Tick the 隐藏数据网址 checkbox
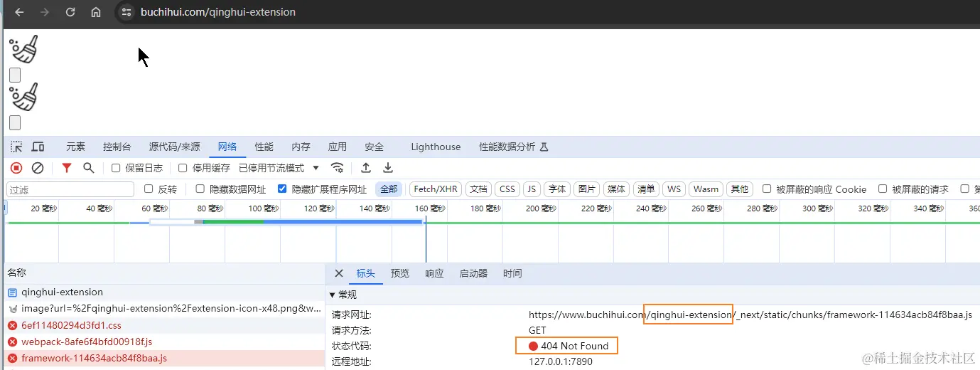 (x=200, y=189)
